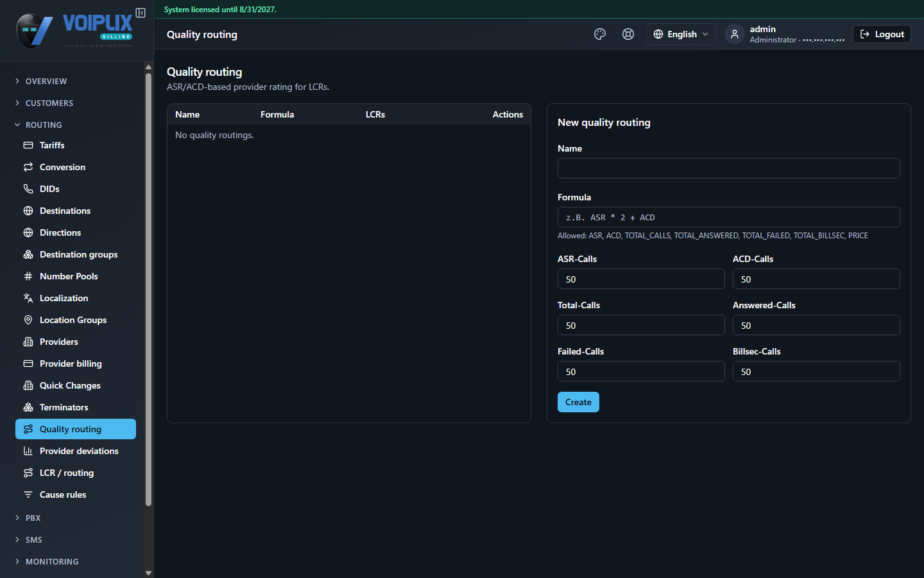Click the ASR-Calls input field
This screenshot has width=924, height=578.
641,279
